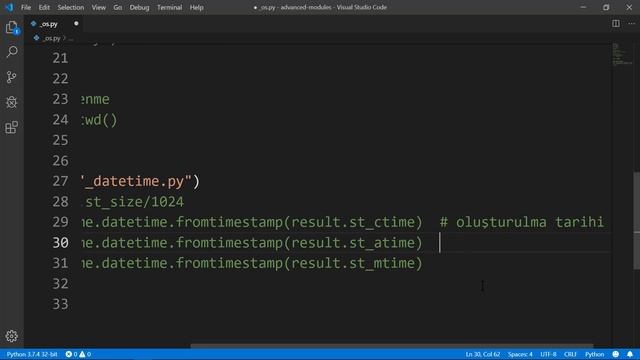Change the UTF-8 encoding
Image resolution: width=640 pixels, height=360 pixels.
pos(548,354)
